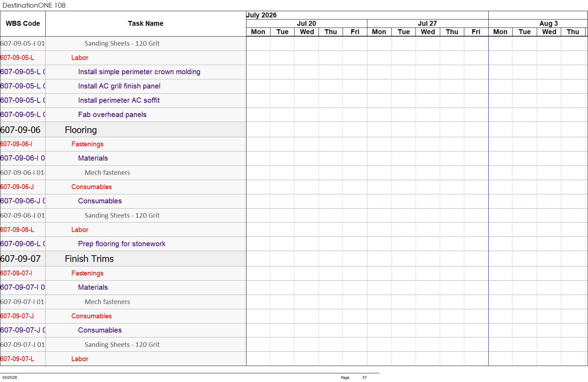The width and height of the screenshot is (588, 382).
Task: Select Prep flooring for stonework task
Action: click(x=122, y=244)
